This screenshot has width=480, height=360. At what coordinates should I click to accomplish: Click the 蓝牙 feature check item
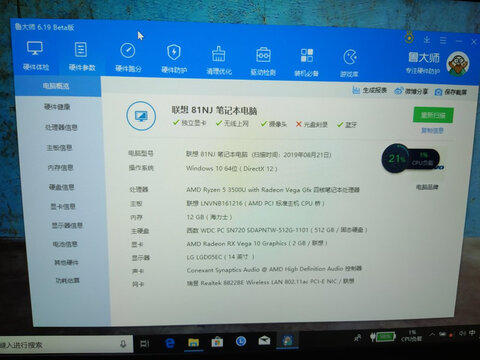tap(347, 125)
